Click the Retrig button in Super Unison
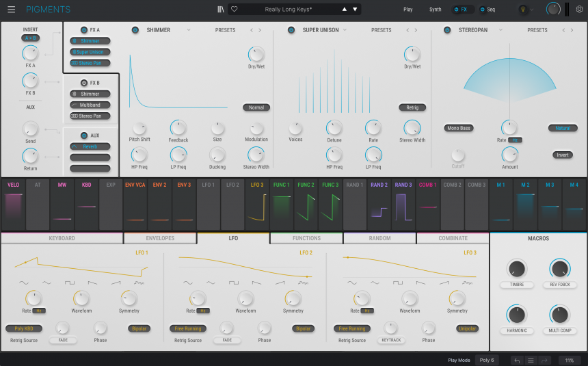This screenshot has height=366, width=588. (x=412, y=107)
